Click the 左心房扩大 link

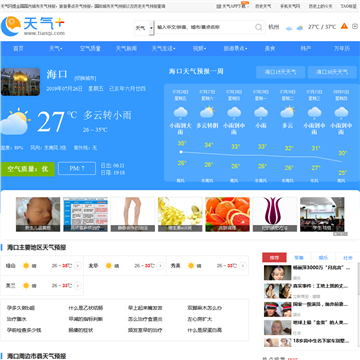[x=200, y=319]
